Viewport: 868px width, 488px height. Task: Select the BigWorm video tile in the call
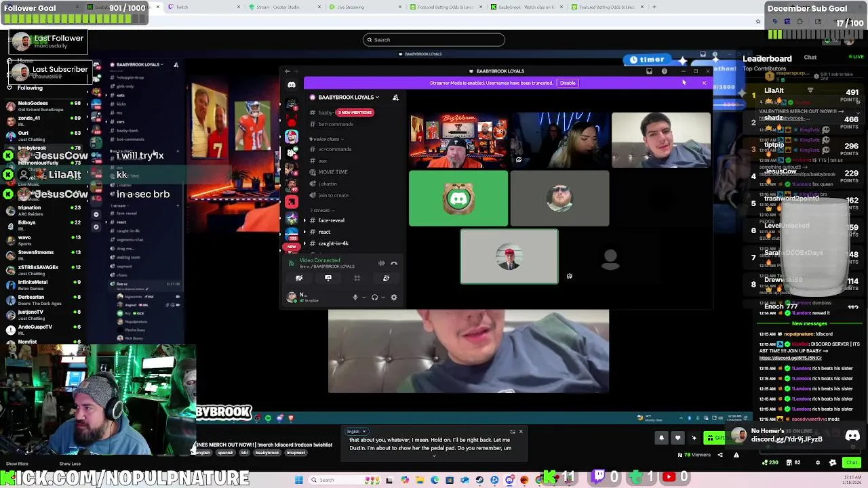coord(458,140)
